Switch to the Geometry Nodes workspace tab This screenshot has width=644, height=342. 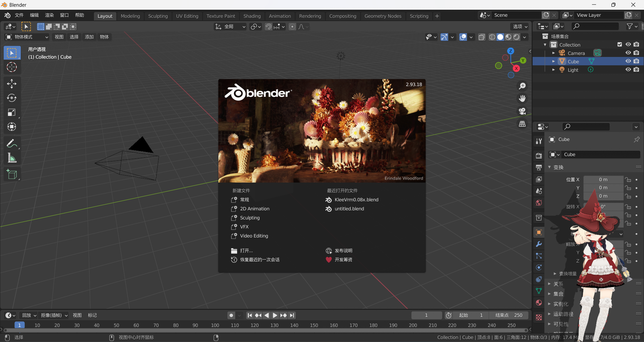pos(383,16)
